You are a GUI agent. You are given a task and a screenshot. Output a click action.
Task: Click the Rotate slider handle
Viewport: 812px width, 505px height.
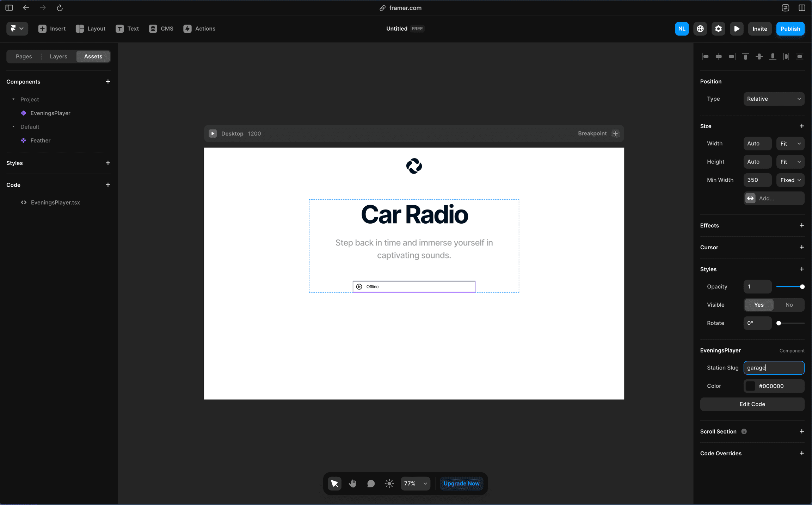coord(779,323)
